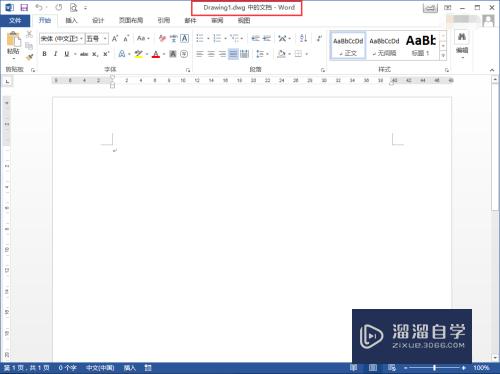Increase the paragraph indent
The width and height of the screenshot is (500, 374).
click(x=266, y=39)
